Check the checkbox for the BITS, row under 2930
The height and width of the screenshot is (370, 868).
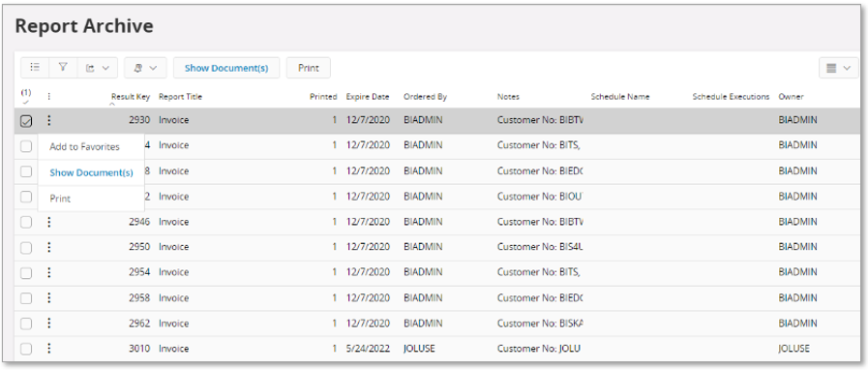pyautogui.click(x=26, y=146)
